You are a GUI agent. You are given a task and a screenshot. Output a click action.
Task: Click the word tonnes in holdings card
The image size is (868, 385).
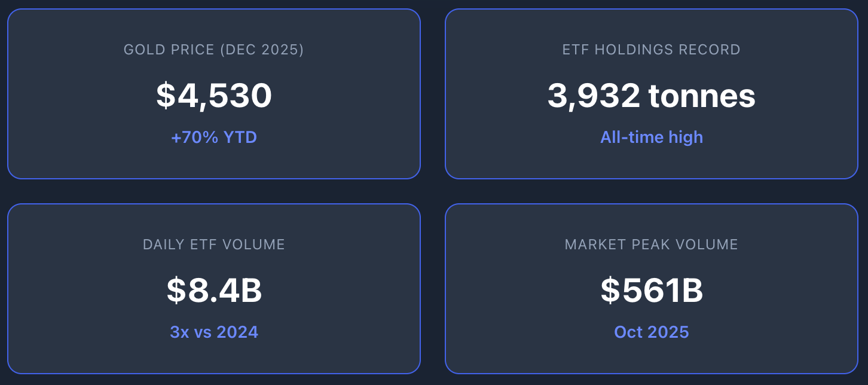[x=702, y=96]
